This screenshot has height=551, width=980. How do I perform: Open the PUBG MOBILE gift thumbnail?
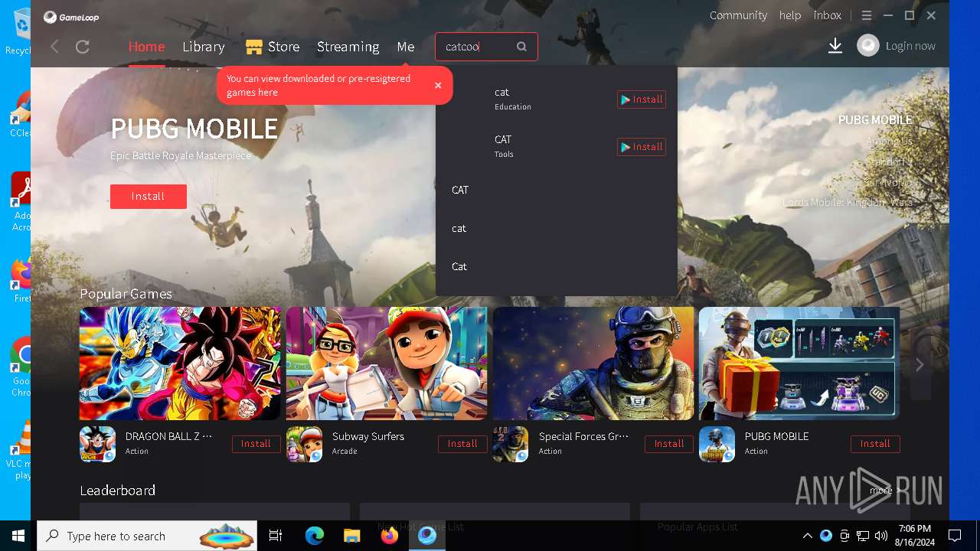click(x=799, y=364)
